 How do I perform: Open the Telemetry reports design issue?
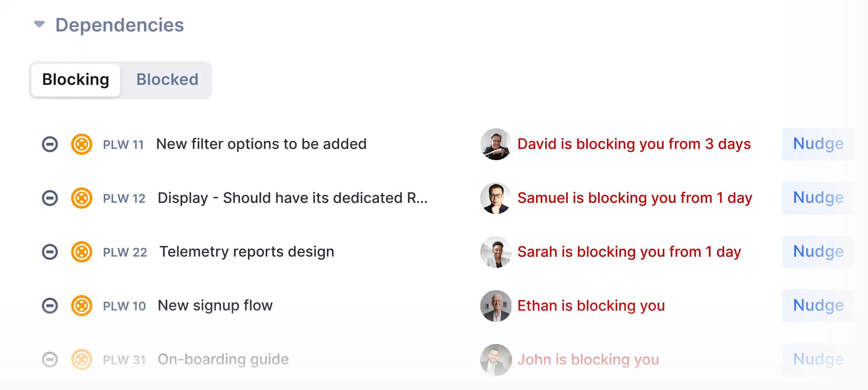tap(247, 252)
